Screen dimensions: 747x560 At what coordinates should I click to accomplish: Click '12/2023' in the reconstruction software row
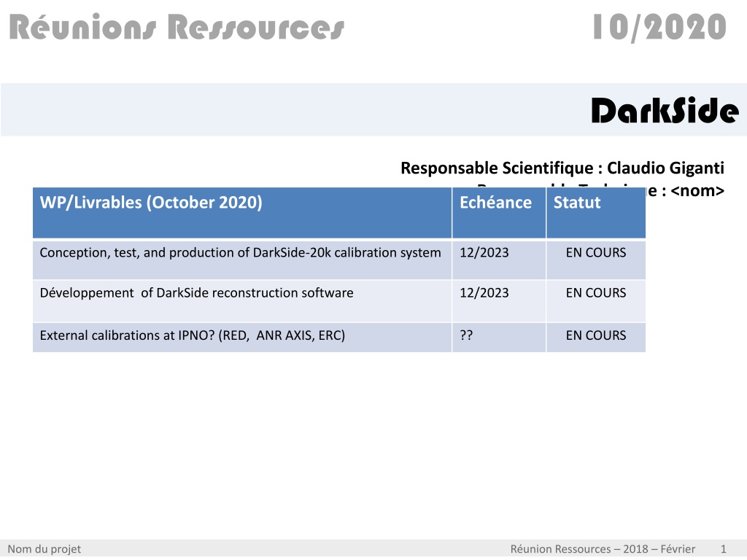pos(484,293)
